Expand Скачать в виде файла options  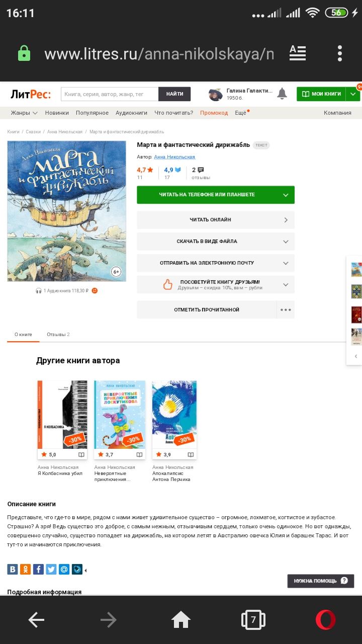click(216, 242)
